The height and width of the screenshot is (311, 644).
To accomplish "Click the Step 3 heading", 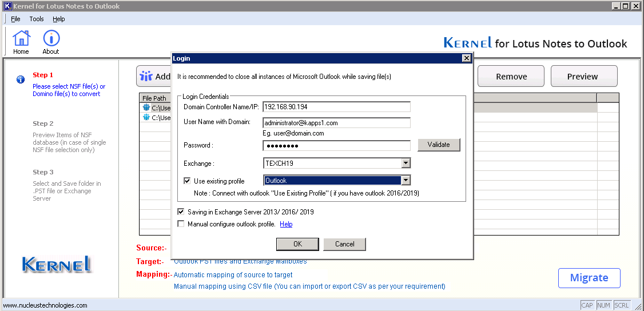I will point(43,172).
